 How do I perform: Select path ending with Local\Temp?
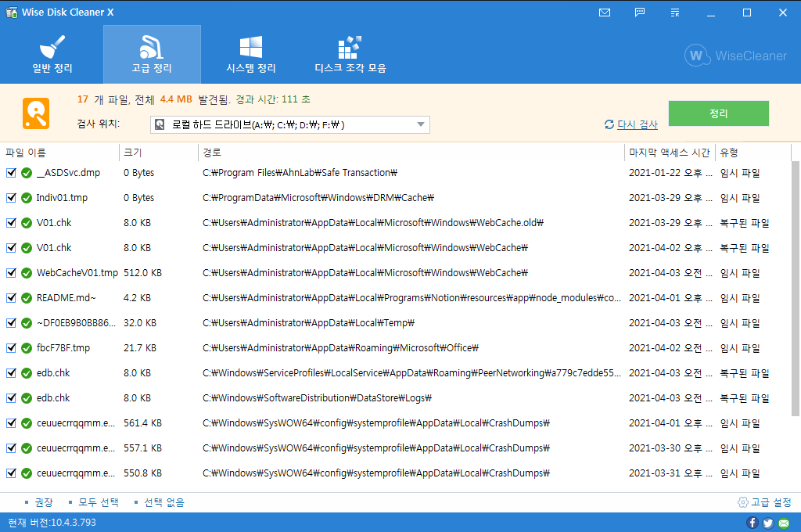click(308, 323)
